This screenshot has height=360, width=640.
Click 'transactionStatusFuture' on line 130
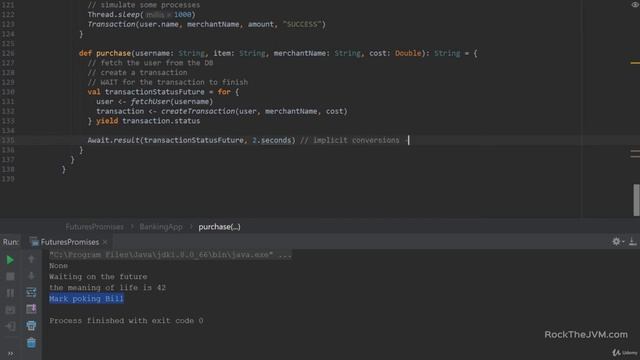[x=155, y=92]
